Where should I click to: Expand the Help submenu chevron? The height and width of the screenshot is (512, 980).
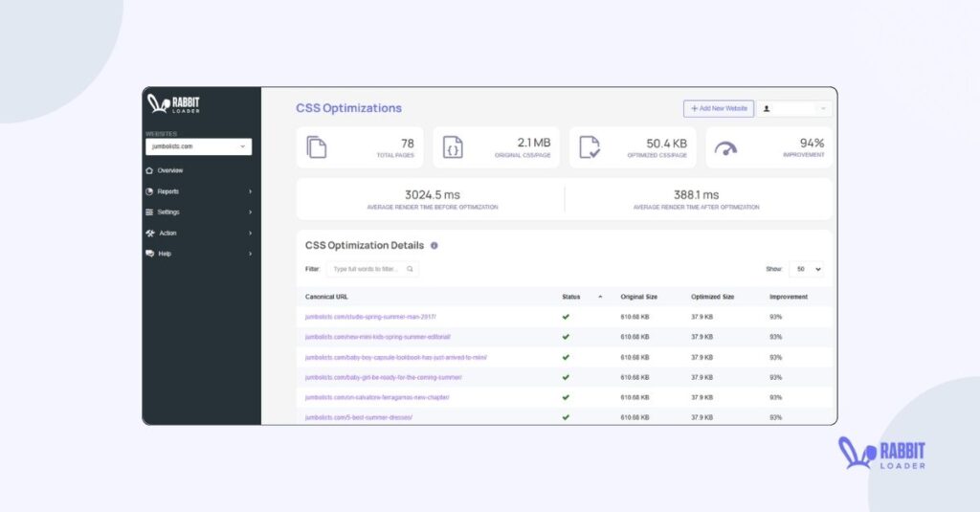[x=250, y=254]
